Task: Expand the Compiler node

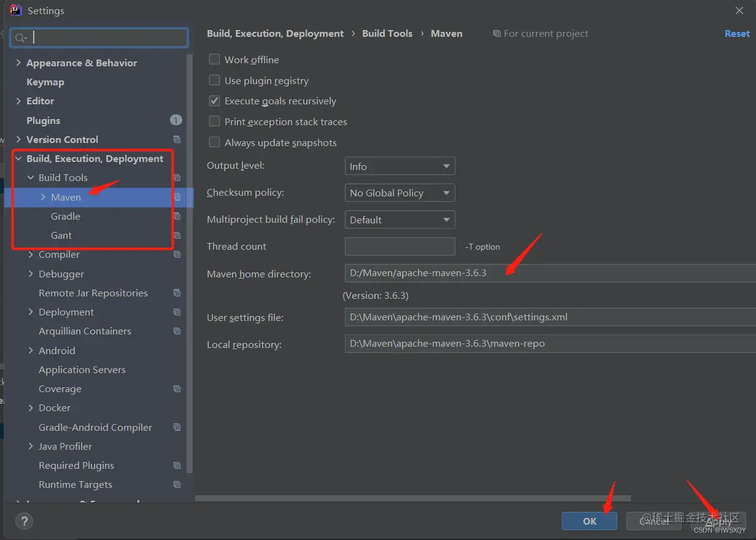Action: [x=31, y=254]
